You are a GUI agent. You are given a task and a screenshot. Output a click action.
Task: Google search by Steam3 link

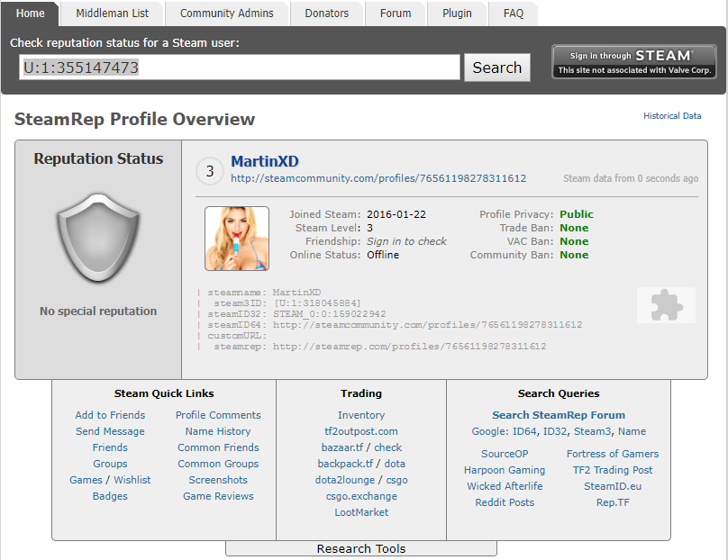pyautogui.click(x=593, y=431)
